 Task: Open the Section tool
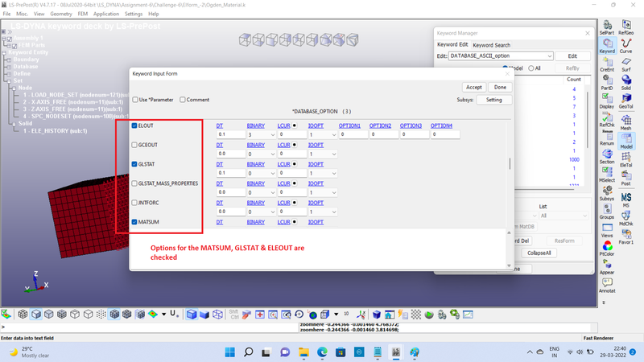[x=607, y=156]
